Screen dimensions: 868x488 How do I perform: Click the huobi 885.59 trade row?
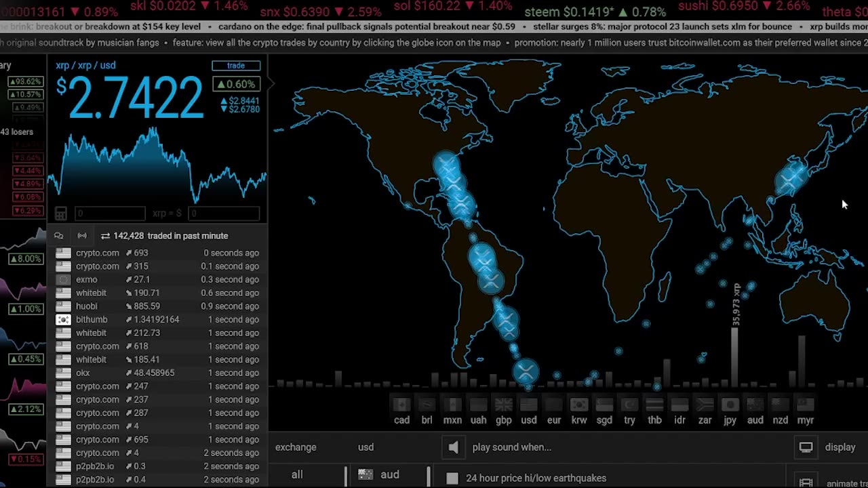tap(157, 306)
